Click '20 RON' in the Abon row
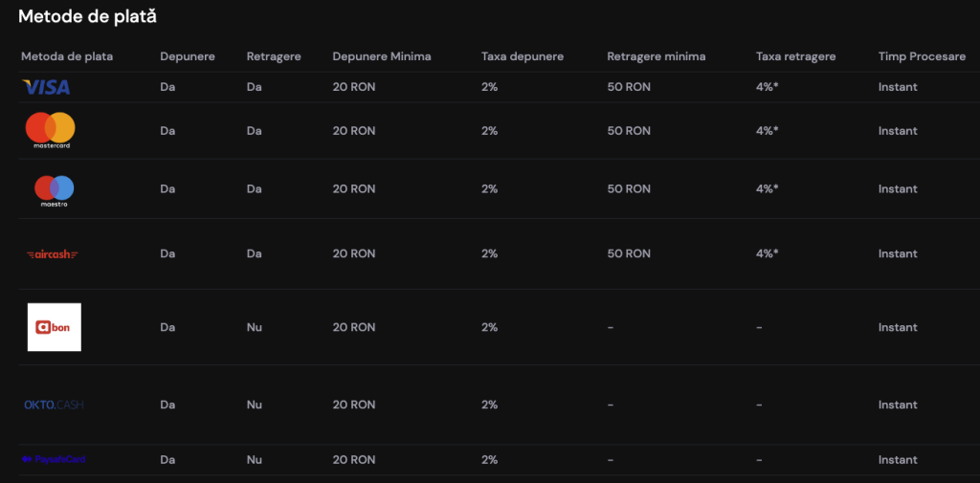This screenshot has height=483, width=980. tap(354, 327)
